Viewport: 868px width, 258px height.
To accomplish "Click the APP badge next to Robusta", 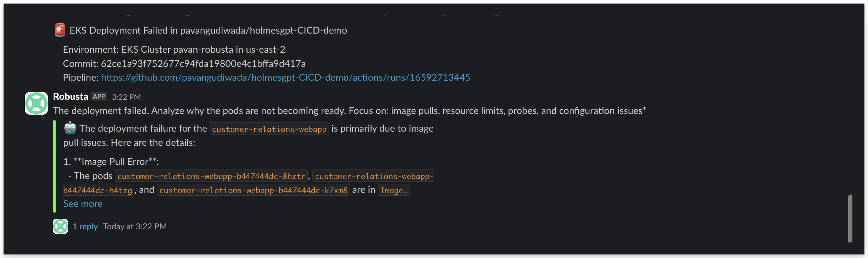I will [x=99, y=96].
